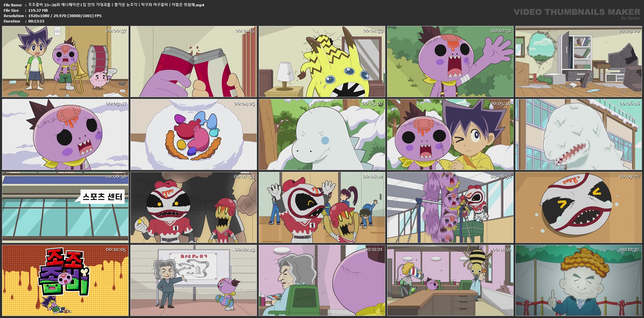Open the gym thumbnail at 00:08:12
Screen dimensions: 644x318
click(322, 207)
